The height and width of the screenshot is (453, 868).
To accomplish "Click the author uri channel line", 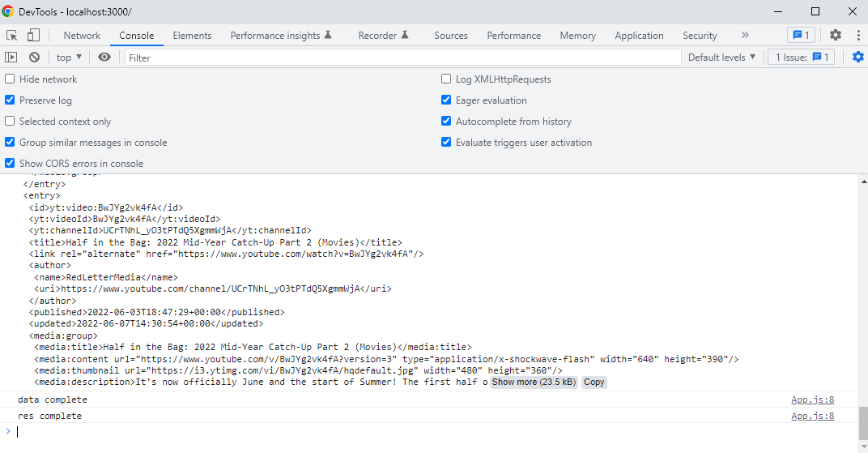I will 213,289.
